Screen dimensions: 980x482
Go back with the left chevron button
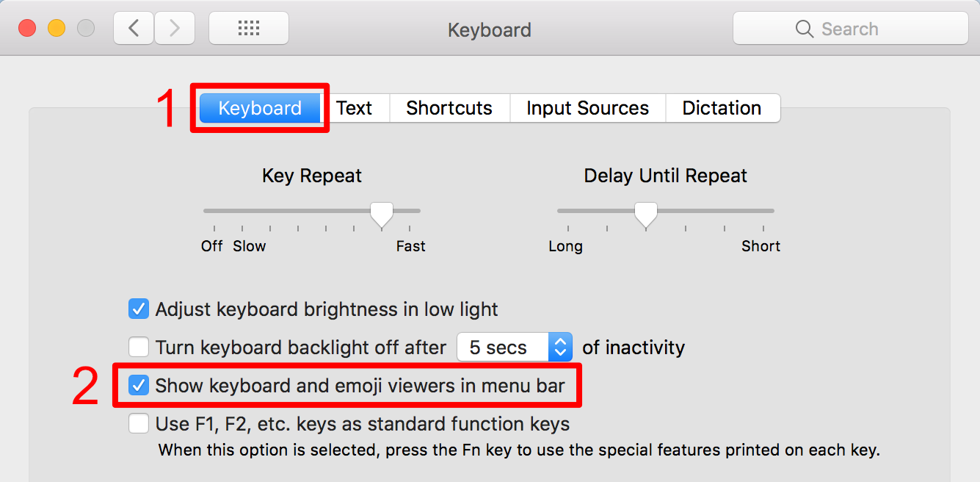(x=134, y=29)
